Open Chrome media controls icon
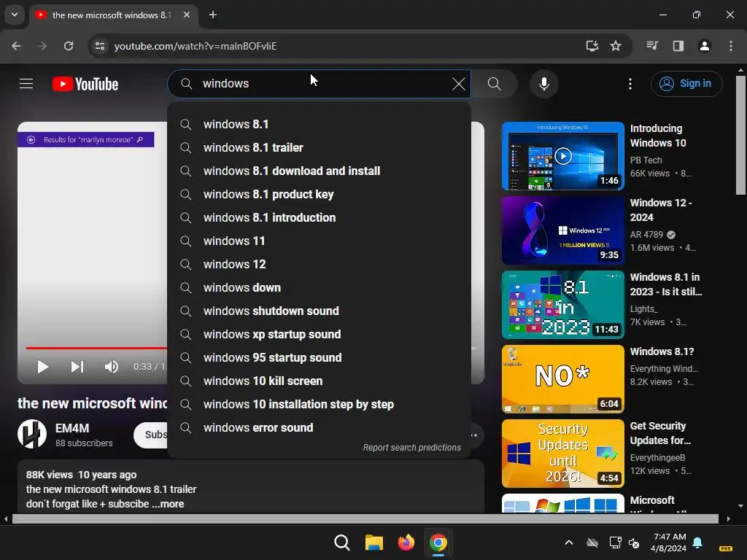Viewport: 747px width, 560px height. pyautogui.click(x=652, y=46)
